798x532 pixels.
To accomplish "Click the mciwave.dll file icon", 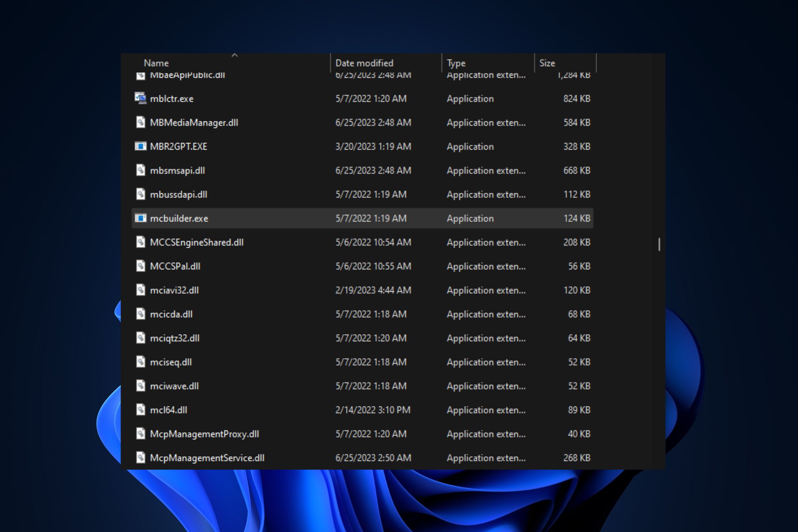I will pos(140,386).
